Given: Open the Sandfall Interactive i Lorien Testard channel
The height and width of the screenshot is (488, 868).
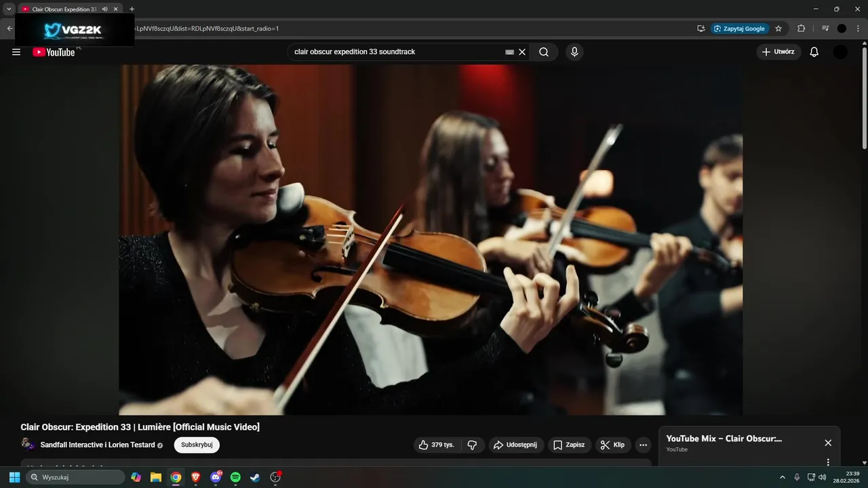Looking at the screenshot, I should pos(98,445).
